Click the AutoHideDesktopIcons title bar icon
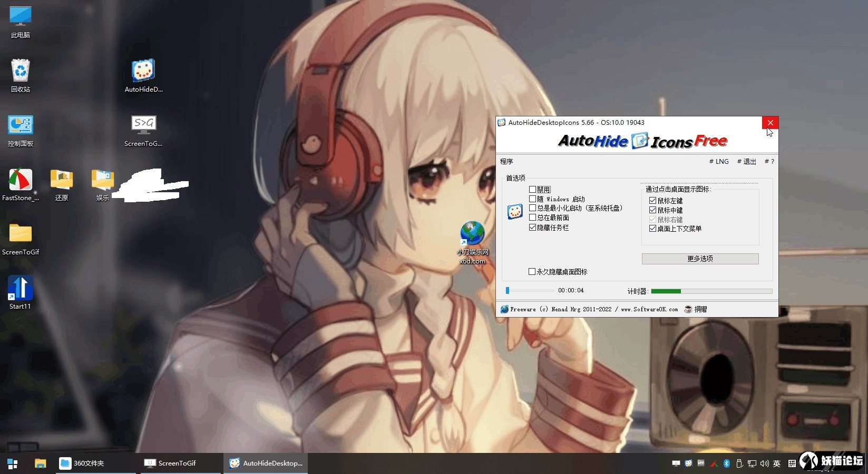The width and height of the screenshot is (868, 474). point(502,123)
